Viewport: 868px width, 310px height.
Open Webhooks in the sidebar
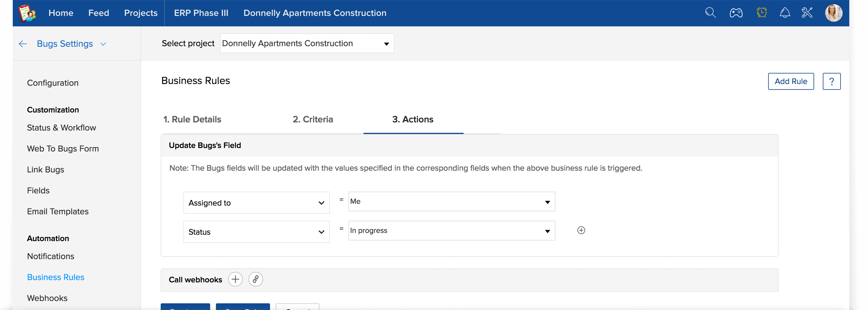coord(47,298)
